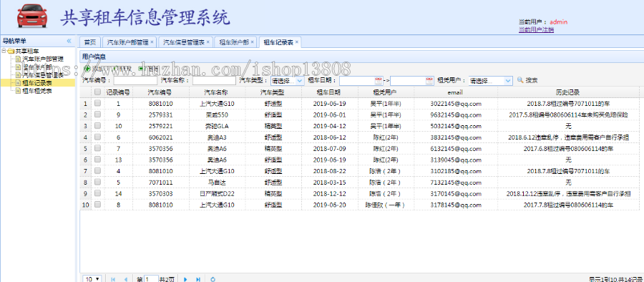644x282 pixels.
Task: Check the row with record number 13
Action: (x=97, y=160)
